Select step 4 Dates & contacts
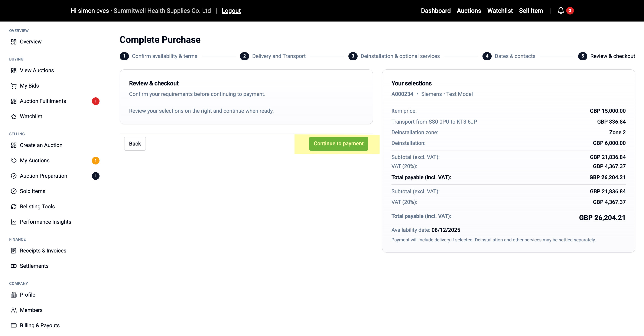The width and height of the screenshot is (644, 336). click(515, 56)
